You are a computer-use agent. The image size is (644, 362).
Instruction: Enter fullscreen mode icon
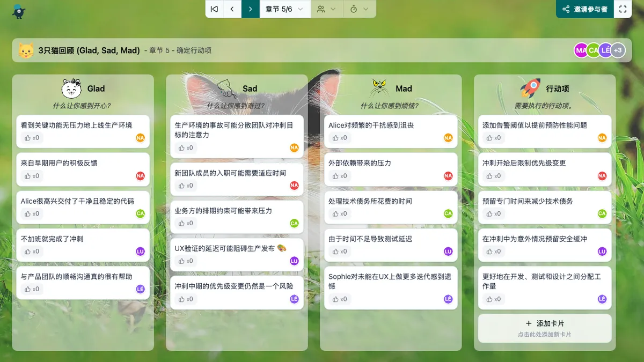[x=623, y=9]
